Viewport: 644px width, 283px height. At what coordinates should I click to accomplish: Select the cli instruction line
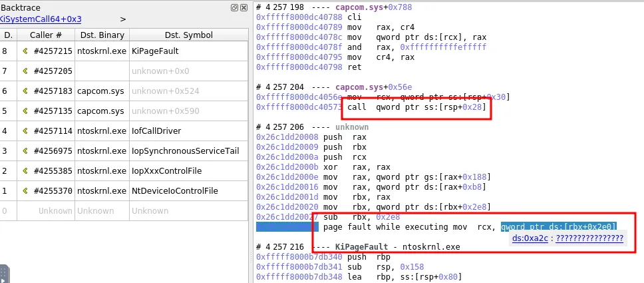[x=309, y=17]
